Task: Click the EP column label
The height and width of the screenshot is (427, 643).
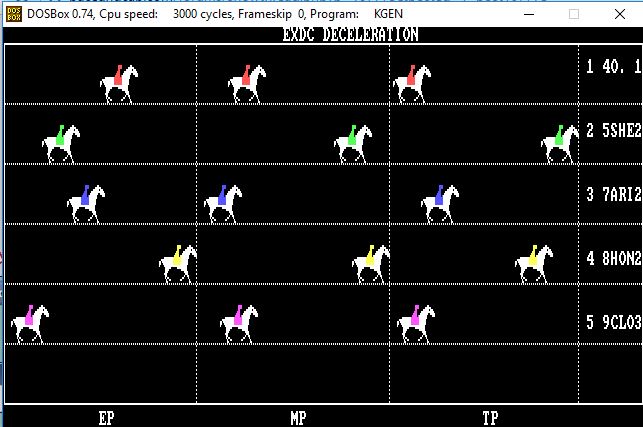Action: pos(107,418)
